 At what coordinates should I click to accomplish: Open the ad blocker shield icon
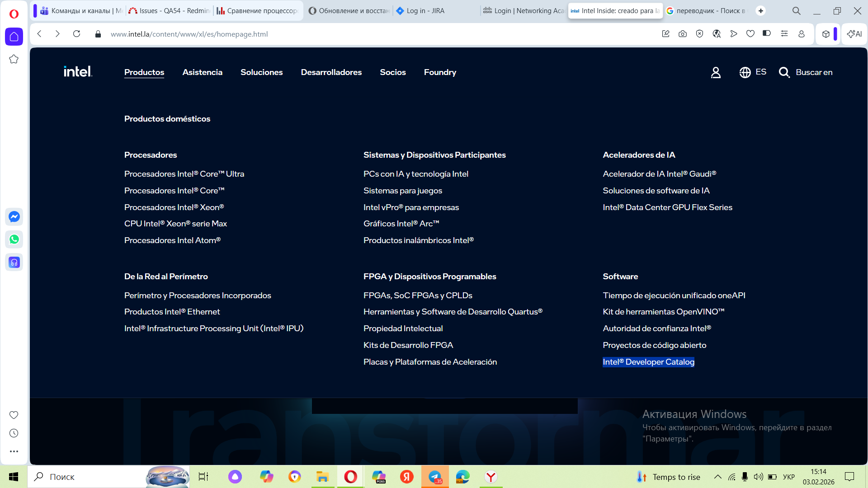pos(699,34)
